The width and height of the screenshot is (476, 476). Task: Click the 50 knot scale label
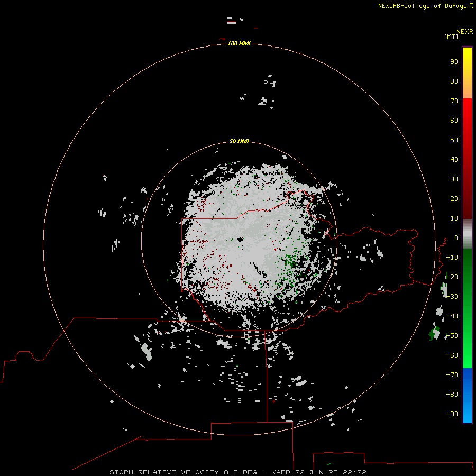pyautogui.click(x=454, y=140)
